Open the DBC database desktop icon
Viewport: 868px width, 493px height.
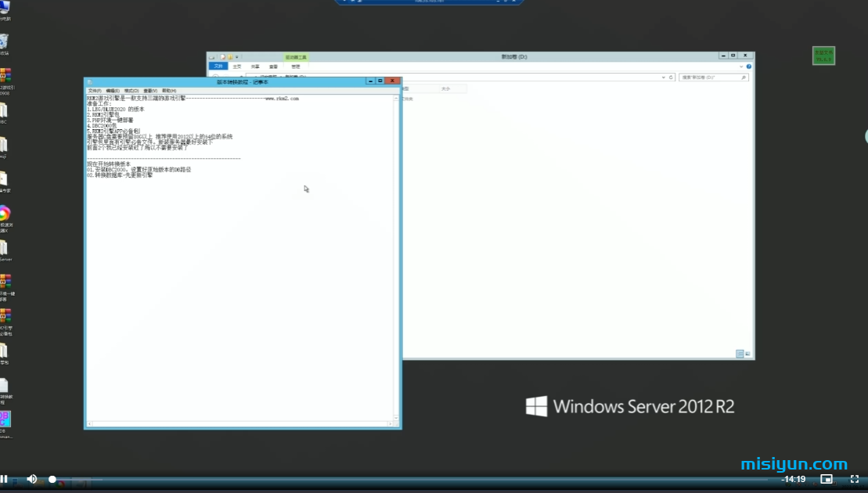[5, 424]
